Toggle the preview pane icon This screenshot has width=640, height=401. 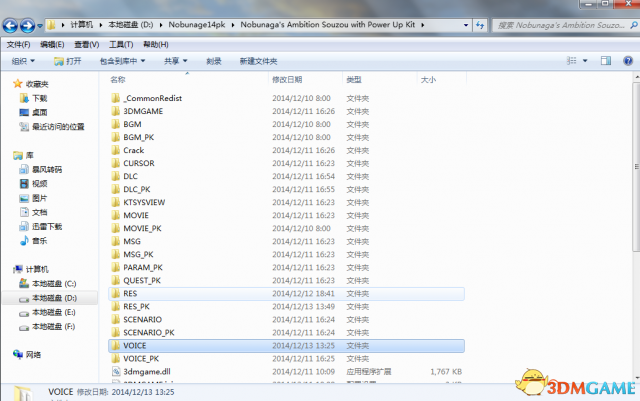tap(606, 61)
